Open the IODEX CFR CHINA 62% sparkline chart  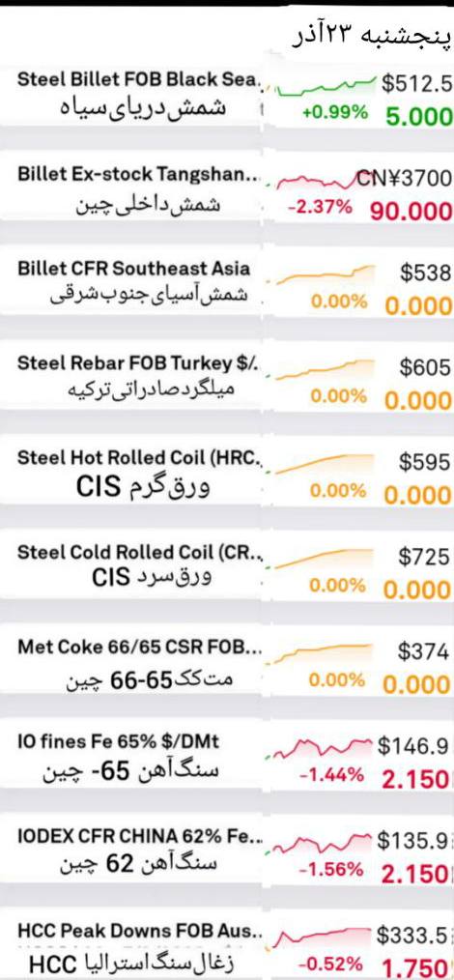click(321, 844)
